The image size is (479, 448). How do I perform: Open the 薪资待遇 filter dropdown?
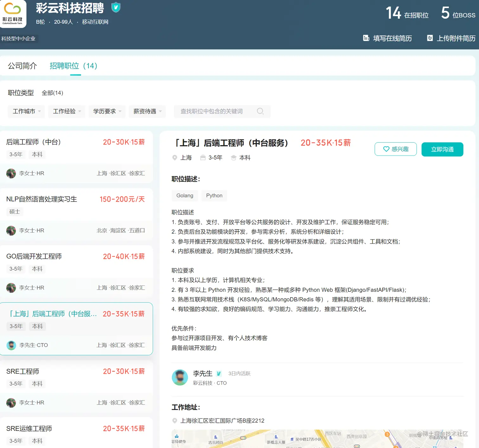coord(147,111)
